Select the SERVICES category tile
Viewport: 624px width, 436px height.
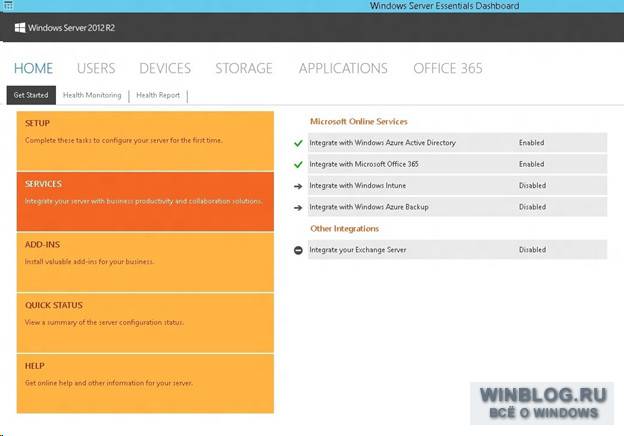pyautogui.click(x=145, y=202)
